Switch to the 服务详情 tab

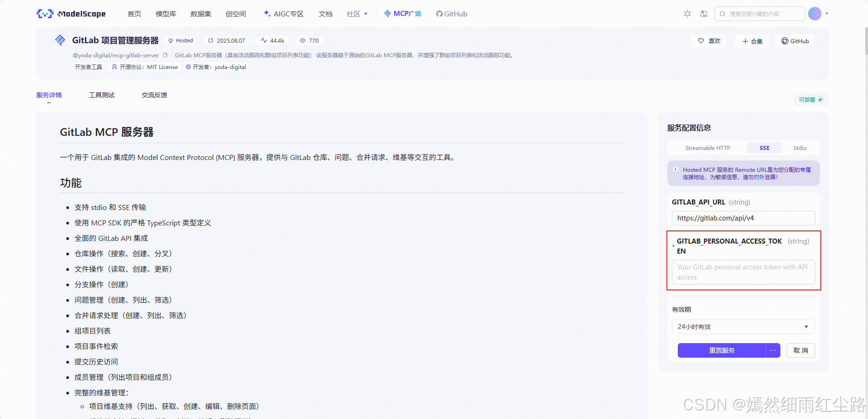pos(49,95)
